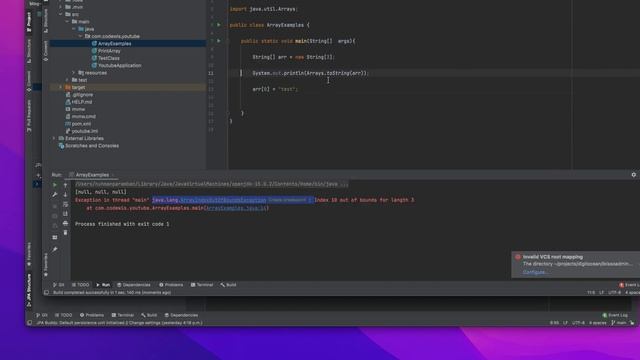Open the Project tool window tab
The height and width of the screenshot is (360, 640).
(x=29, y=22)
